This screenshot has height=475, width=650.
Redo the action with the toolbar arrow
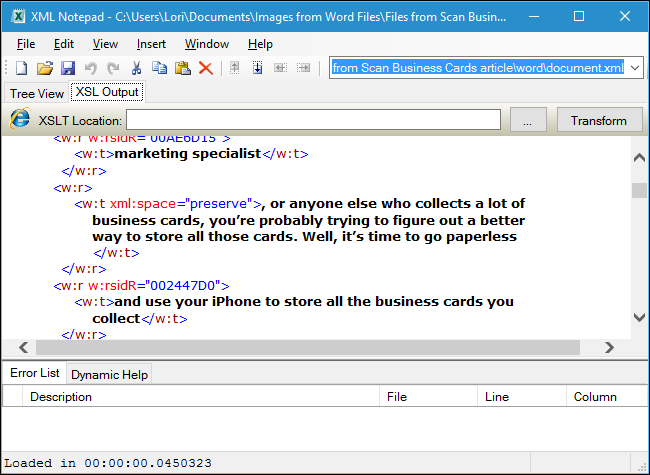113,68
